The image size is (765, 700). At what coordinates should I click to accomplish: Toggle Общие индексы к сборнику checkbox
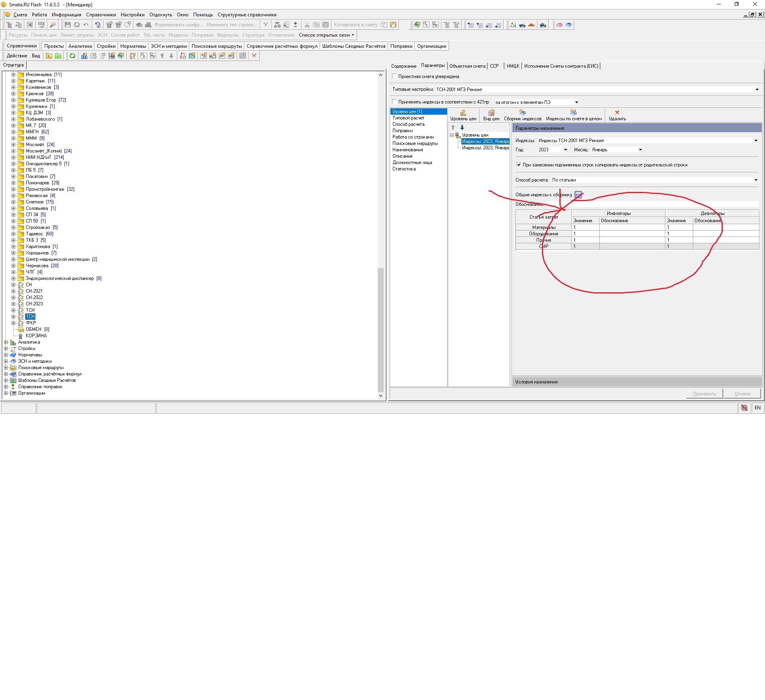click(x=578, y=195)
